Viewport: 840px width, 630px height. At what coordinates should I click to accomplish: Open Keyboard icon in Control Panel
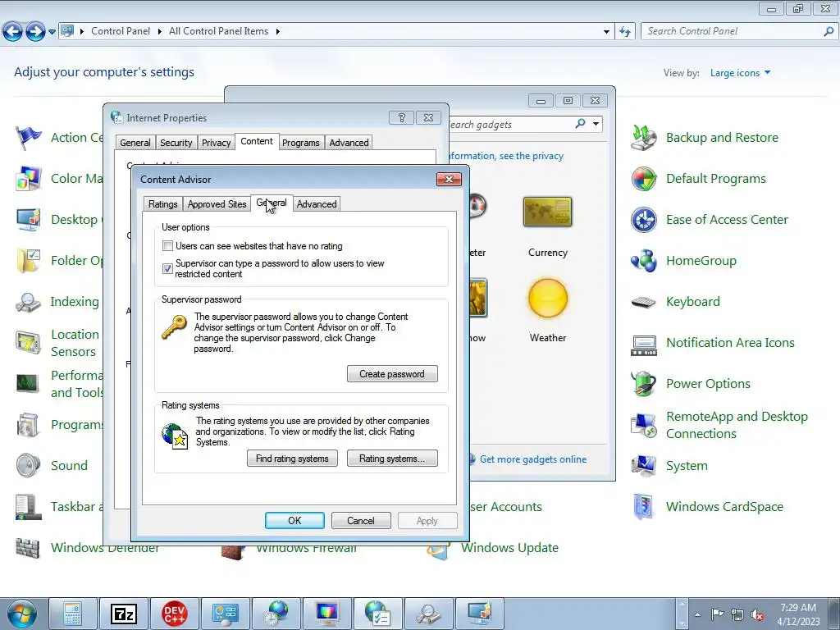click(x=644, y=302)
